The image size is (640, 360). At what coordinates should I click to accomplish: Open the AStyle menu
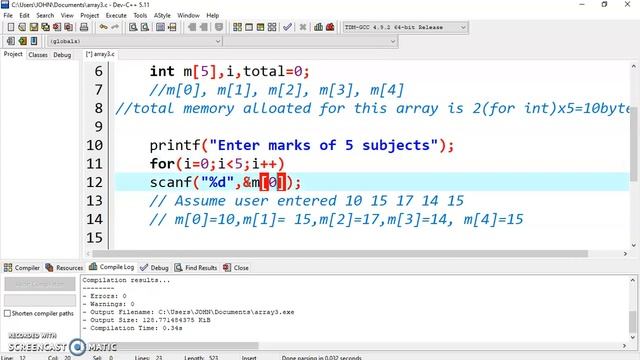pos(162,16)
